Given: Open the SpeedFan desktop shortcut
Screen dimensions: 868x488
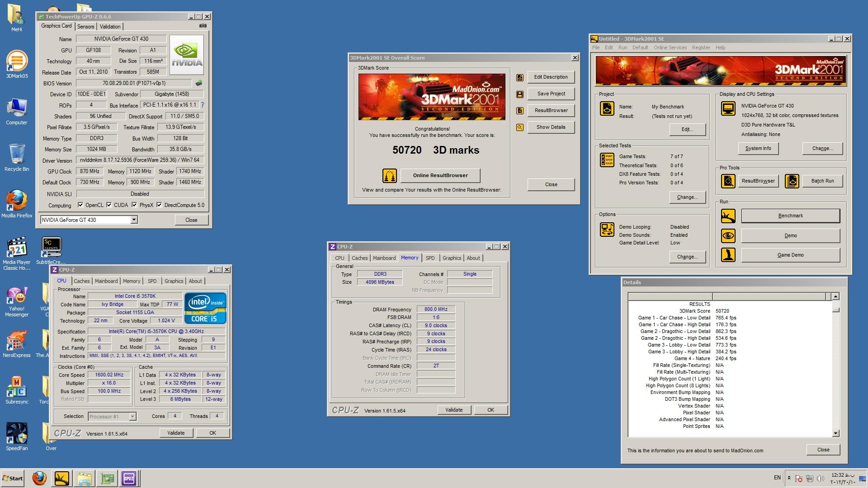Looking at the screenshot, I should (17, 436).
